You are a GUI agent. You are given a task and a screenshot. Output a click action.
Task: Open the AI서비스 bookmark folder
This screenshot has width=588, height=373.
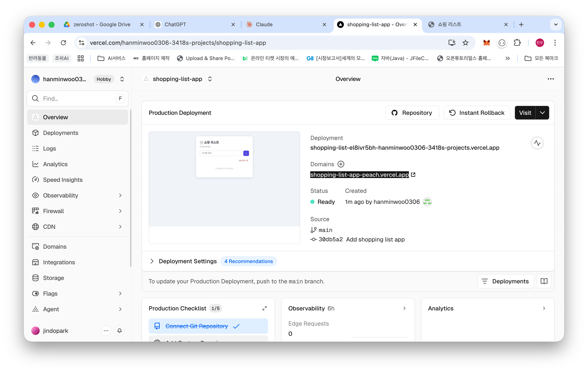[112, 58]
